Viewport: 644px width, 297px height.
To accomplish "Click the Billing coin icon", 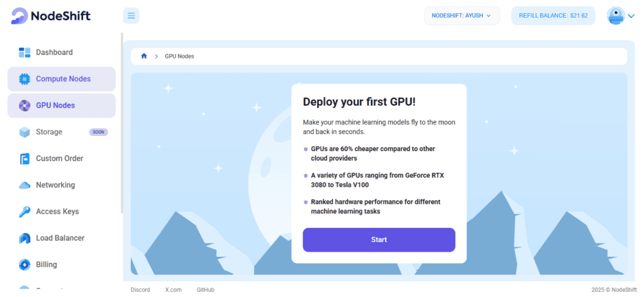I will coord(25,264).
